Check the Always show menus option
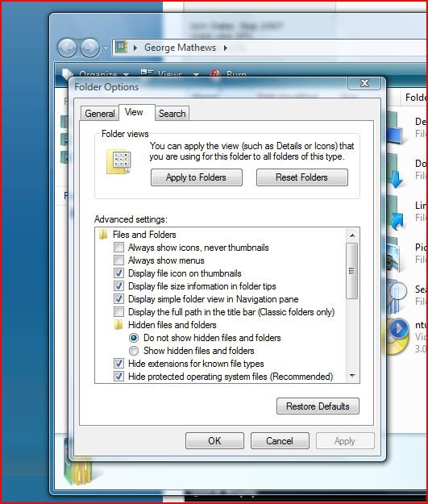 pyautogui.click(x=119, y=260)
